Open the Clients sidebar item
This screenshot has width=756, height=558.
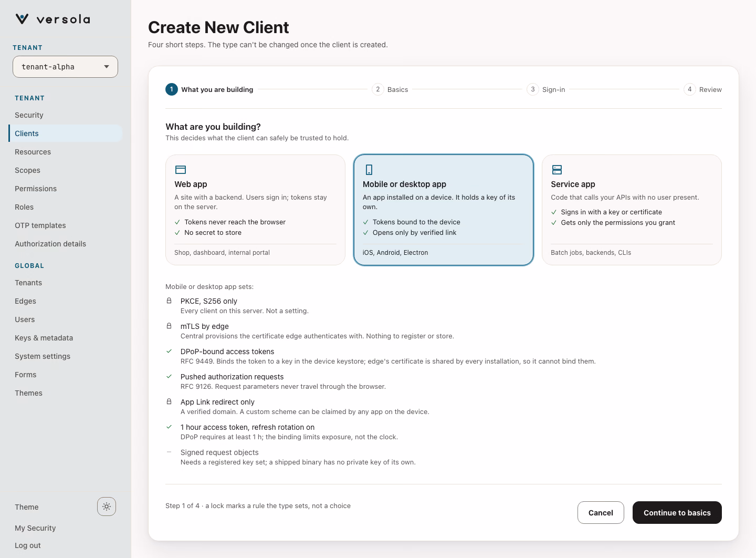coord(65,133)
